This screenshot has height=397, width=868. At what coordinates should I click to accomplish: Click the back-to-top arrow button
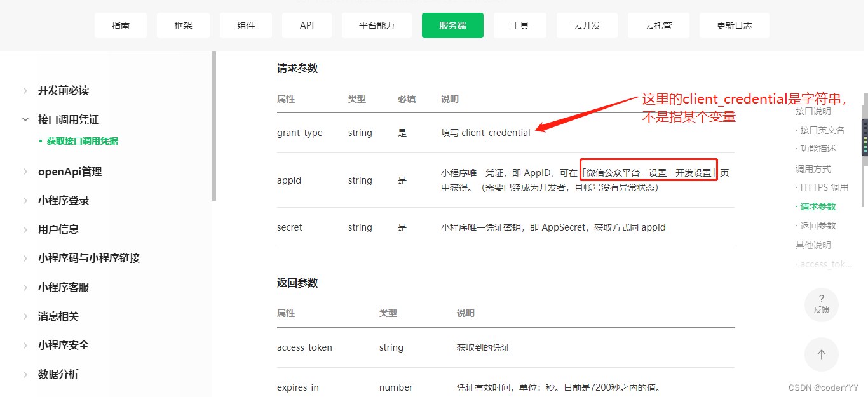822,354
